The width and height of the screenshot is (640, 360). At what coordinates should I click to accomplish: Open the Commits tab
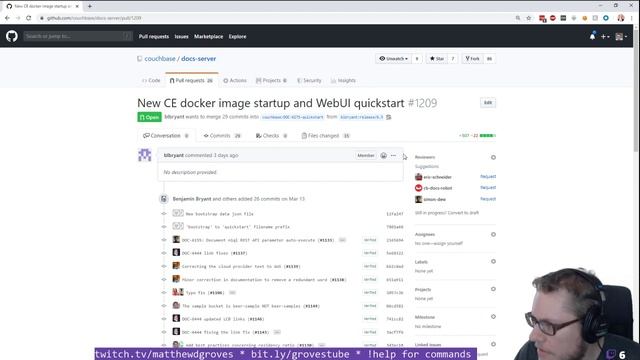click(222, 136)
